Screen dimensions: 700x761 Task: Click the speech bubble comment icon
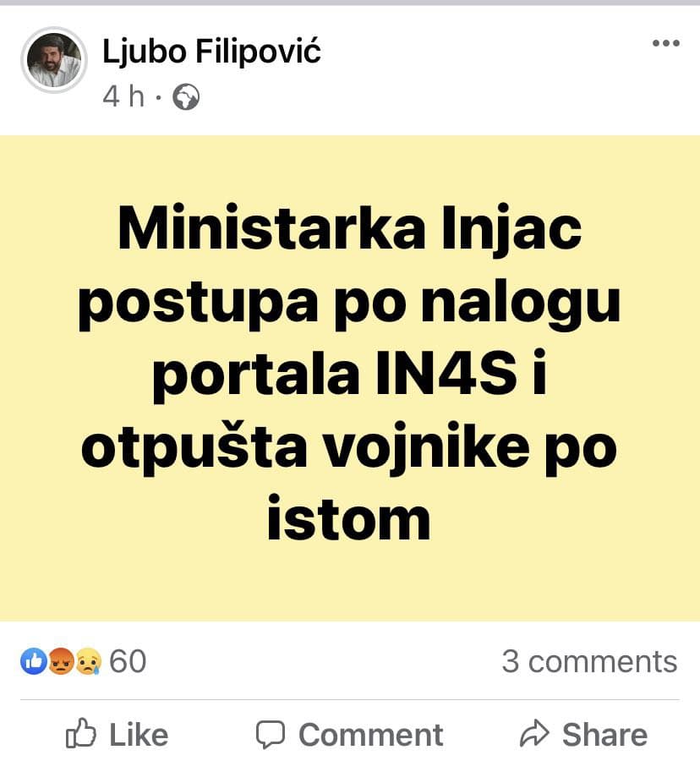(x=271, y=734)
